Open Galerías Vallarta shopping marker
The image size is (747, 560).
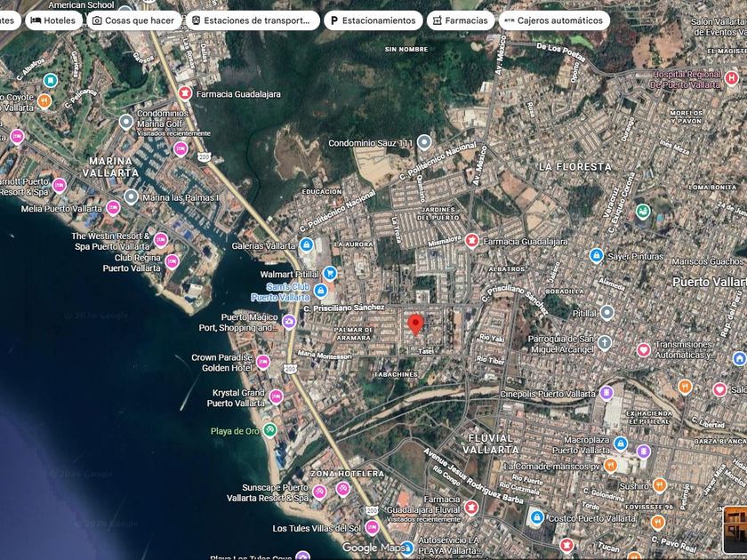(306, 244)
